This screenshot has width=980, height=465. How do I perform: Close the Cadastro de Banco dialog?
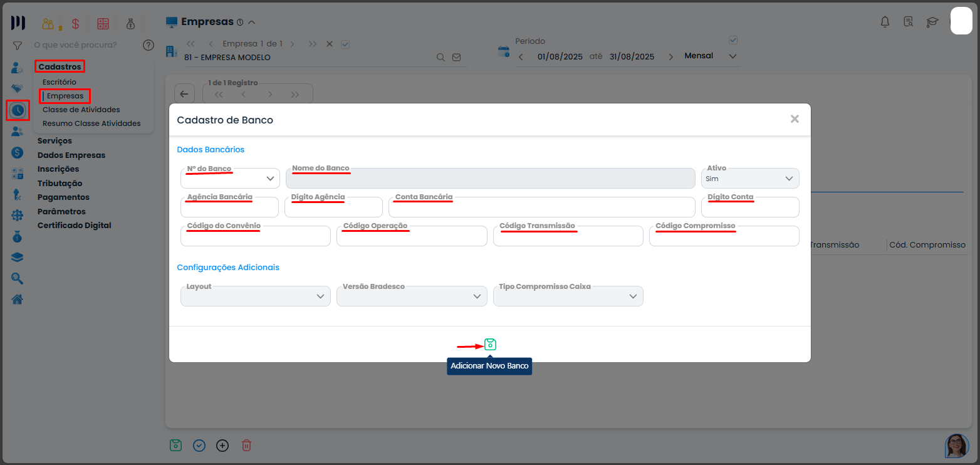coord(795,119)
